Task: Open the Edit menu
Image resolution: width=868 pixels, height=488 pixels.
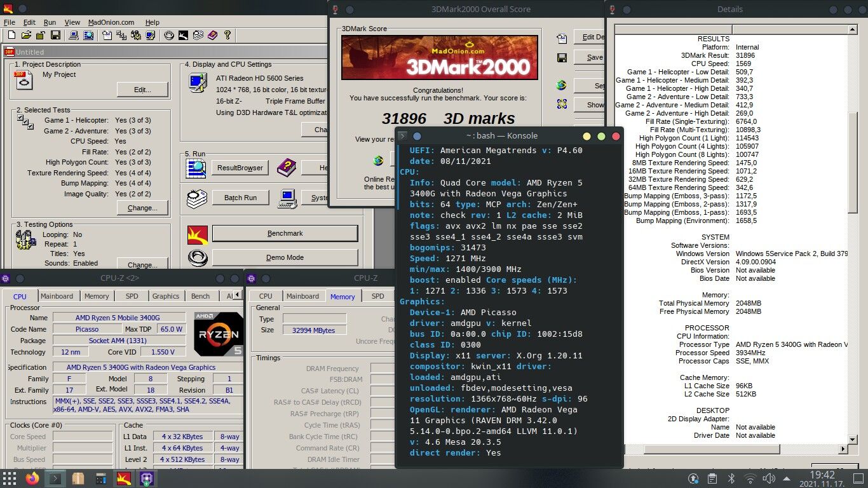Action: click(x=29, y=22)
